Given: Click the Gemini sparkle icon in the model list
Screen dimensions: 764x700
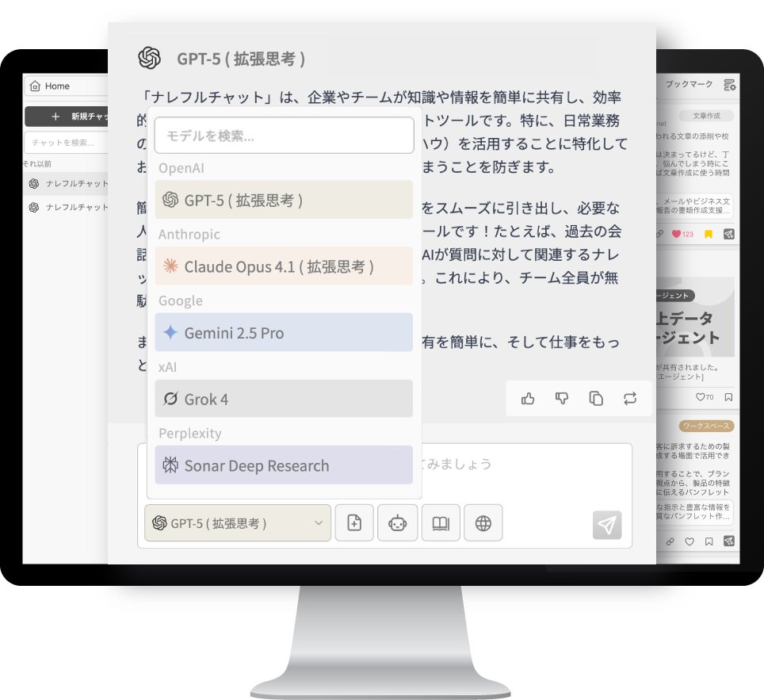Looking at the screenshot, I should 170,332.
